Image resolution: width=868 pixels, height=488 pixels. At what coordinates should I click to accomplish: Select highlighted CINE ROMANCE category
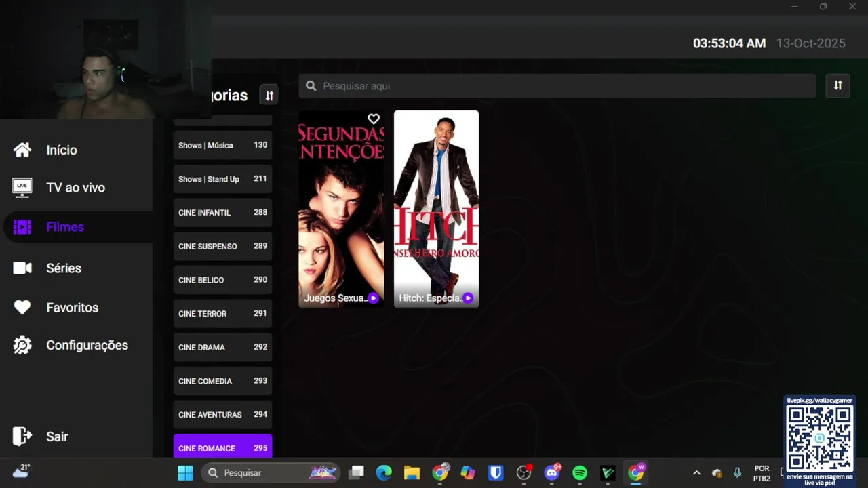(222, 447)
